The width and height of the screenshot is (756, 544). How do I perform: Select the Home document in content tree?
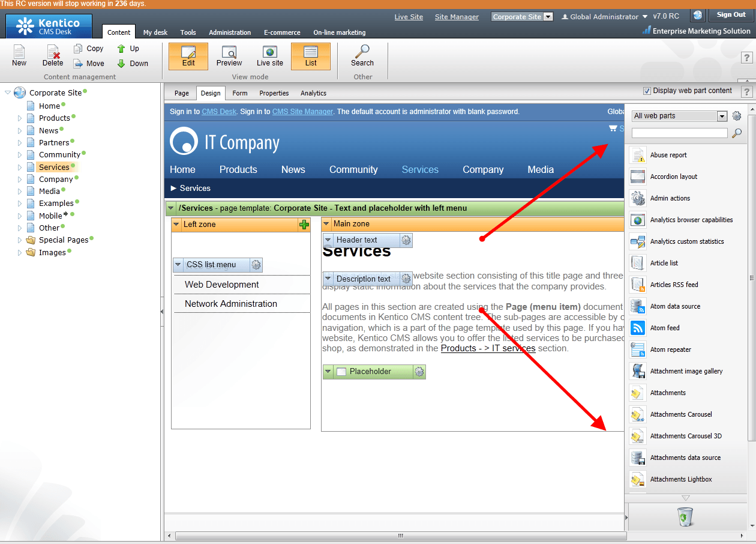49,106
